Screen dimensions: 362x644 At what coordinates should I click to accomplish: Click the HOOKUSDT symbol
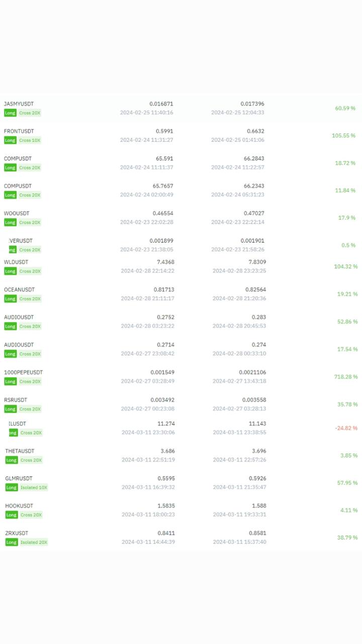pos(19,506)
